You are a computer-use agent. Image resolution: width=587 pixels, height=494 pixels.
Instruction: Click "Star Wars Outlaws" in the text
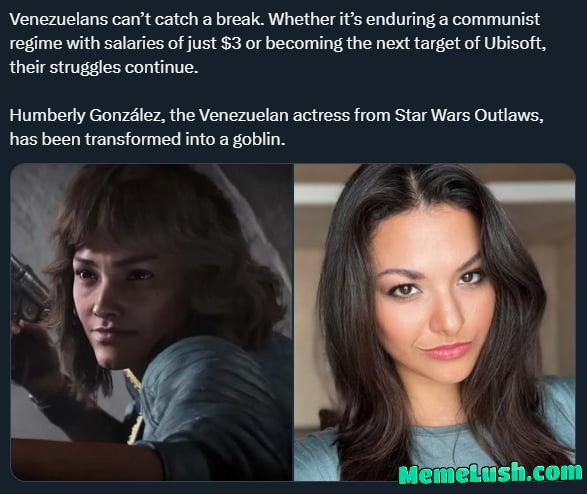pos(467,115)
